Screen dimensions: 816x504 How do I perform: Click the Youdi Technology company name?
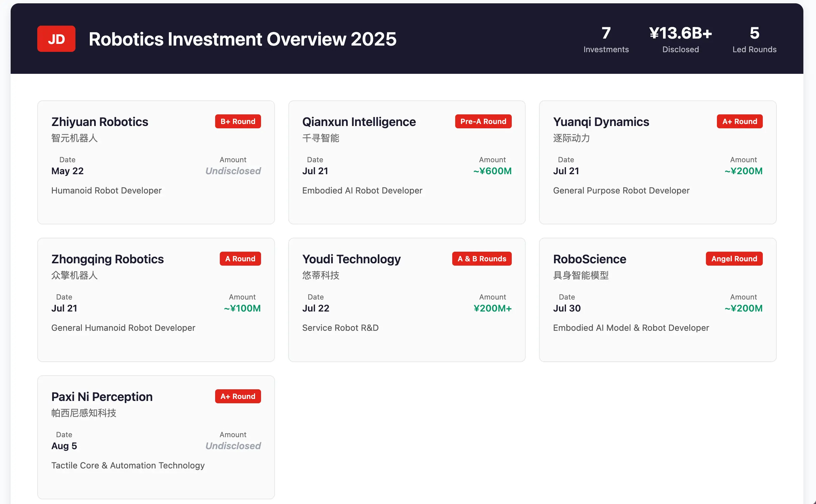coord(351,259)
